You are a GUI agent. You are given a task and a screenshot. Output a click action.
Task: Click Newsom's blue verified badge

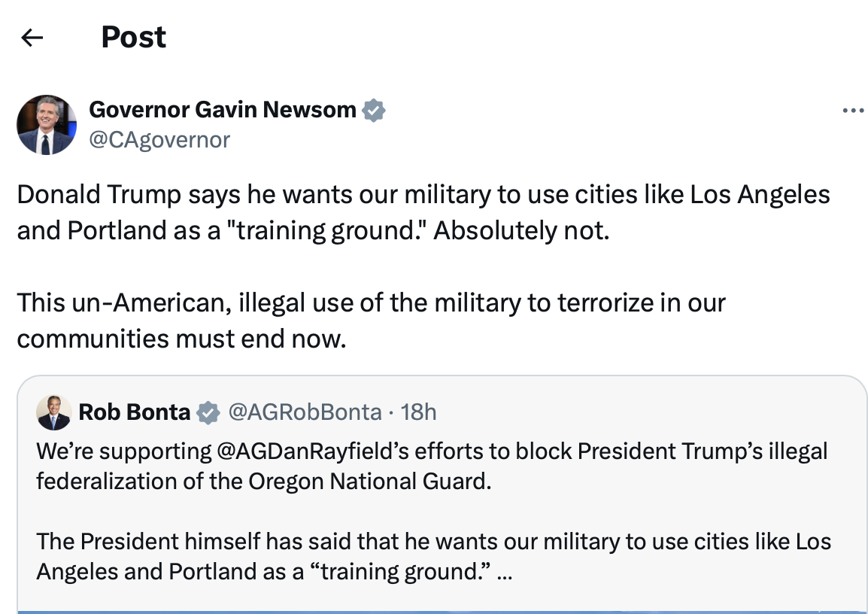pyautogui.click(x=374, y=111)
